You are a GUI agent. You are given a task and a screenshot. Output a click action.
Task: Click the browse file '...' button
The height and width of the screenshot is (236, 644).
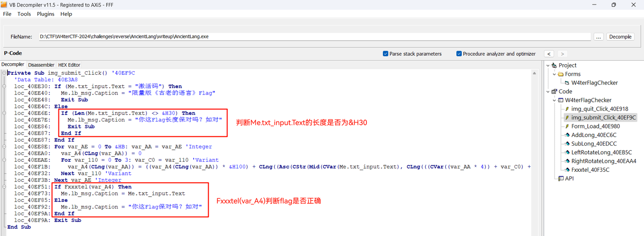point(598,37)
